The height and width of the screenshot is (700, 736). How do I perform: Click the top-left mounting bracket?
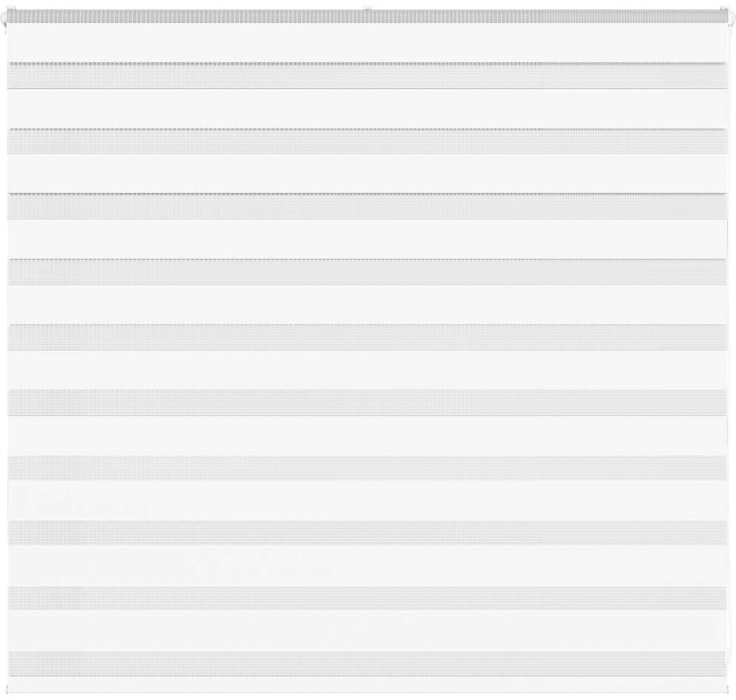pos(10,13)
